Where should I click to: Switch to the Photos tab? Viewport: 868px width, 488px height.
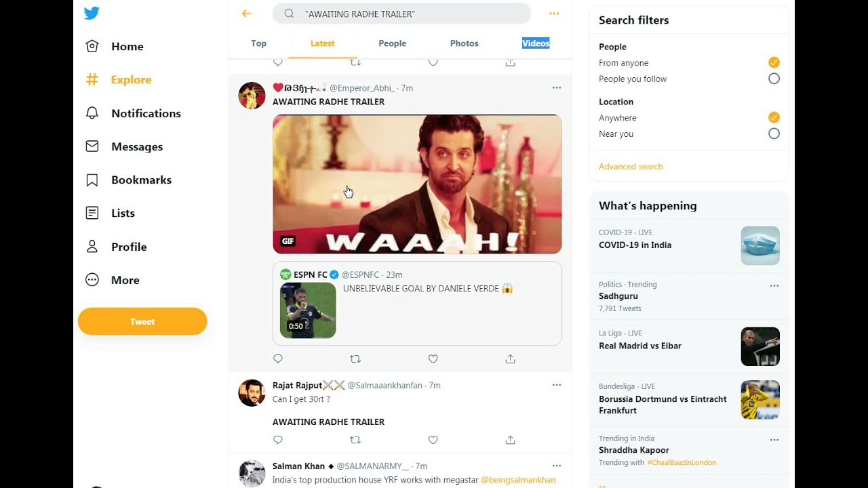[x=465, y=43]
